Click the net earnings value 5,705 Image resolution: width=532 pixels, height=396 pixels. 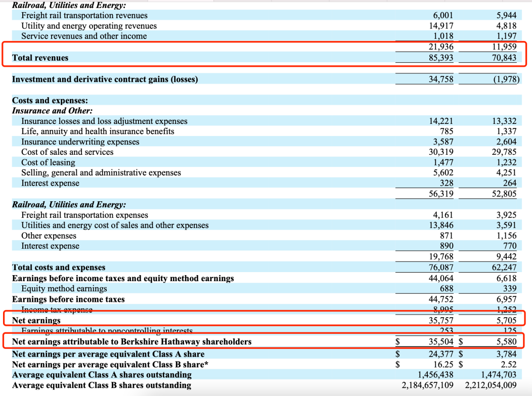pyautogui.click(x=506, y=320)
